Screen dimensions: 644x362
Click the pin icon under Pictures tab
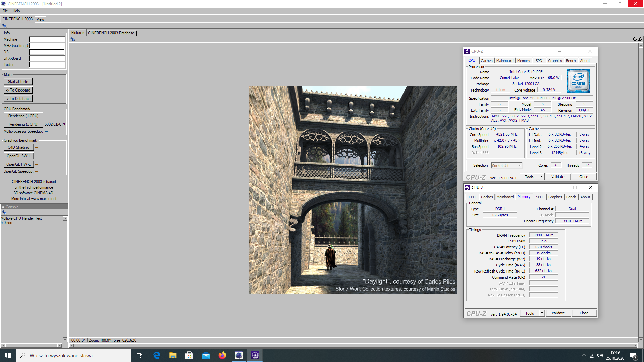73,39
